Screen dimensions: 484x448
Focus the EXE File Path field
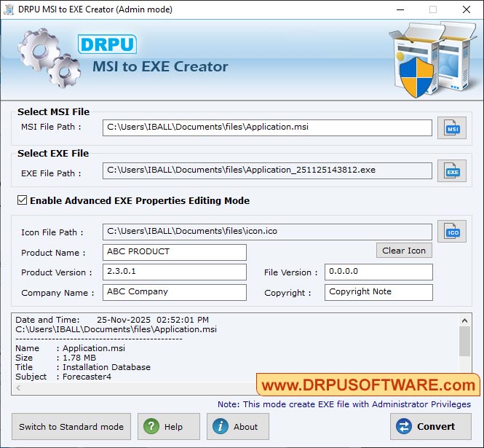click(x=267, y=170)
